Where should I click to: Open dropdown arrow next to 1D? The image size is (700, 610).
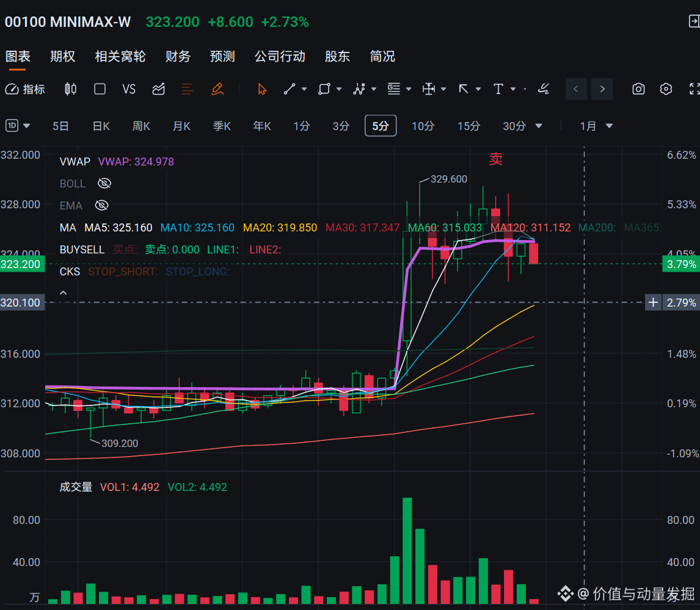(27, 126)
